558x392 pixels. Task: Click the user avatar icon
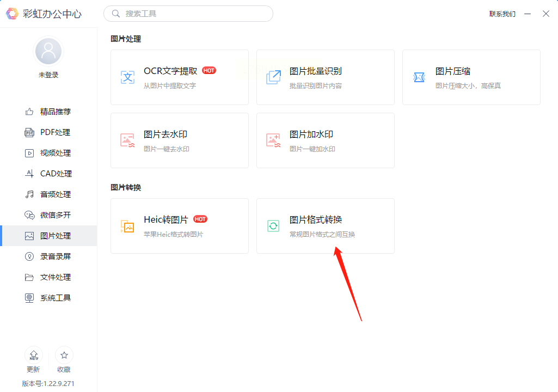[x=48, y=51]
